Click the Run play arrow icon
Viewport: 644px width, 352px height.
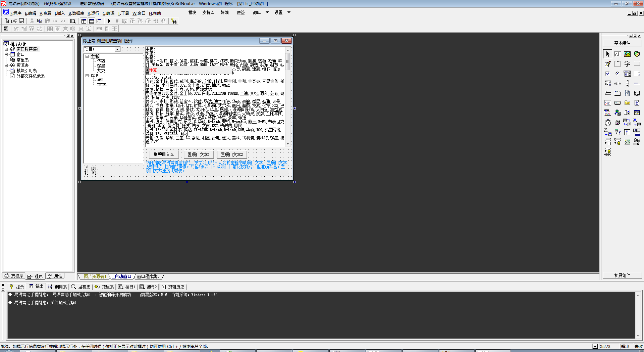pyautogui.click(x=109, y=21)
